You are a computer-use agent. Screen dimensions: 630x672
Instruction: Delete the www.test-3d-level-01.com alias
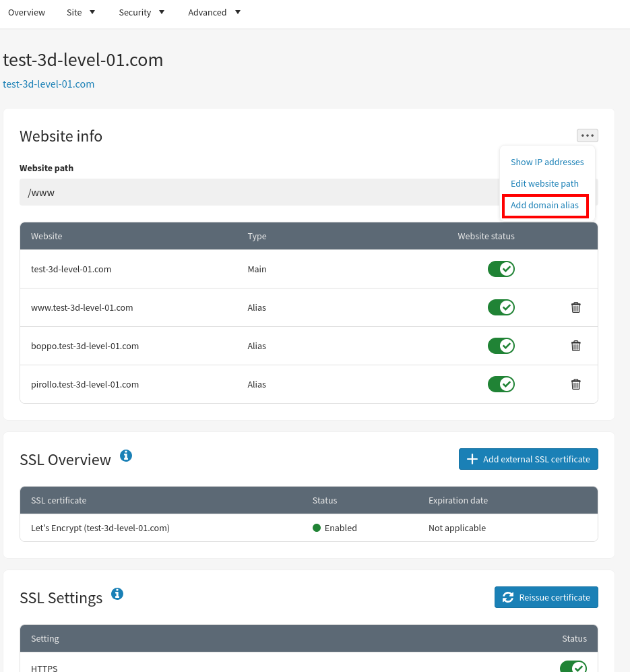(575, 307)
